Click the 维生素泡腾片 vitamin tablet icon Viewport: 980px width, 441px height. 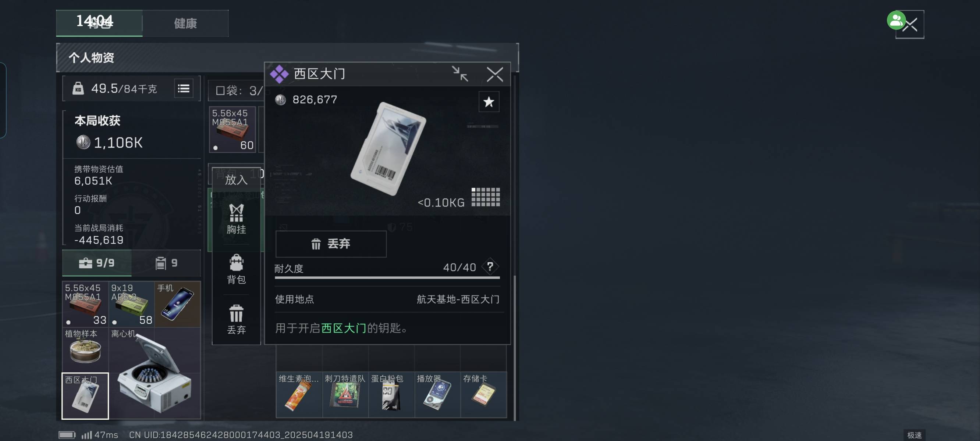coord(299,395)
